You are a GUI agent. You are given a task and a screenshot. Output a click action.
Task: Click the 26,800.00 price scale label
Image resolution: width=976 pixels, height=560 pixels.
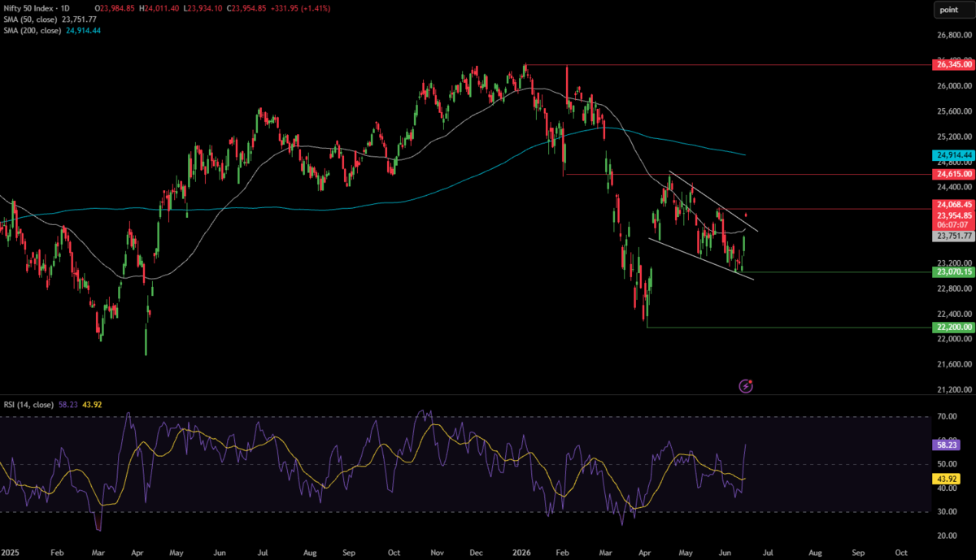pos(954,35)
